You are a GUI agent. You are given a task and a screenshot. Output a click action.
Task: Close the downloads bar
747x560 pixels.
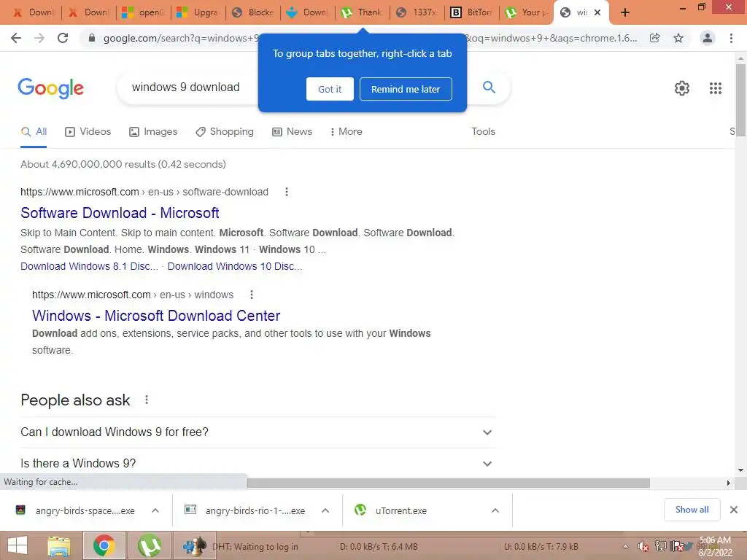[x=734, y=510]
